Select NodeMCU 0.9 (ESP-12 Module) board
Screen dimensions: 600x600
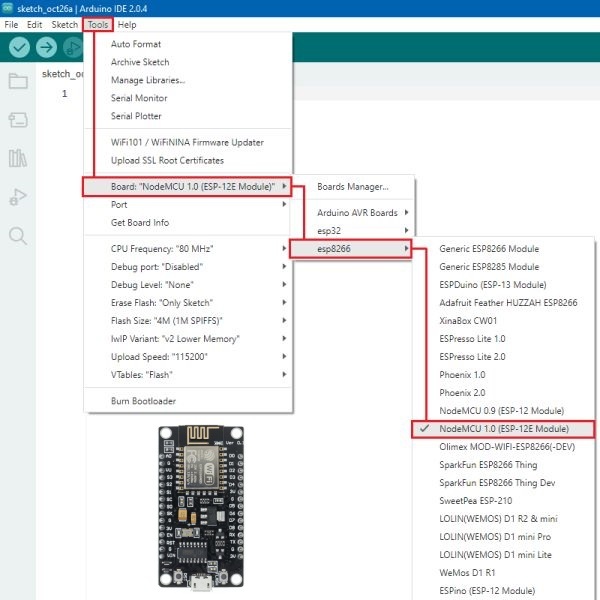pos(501,411)
